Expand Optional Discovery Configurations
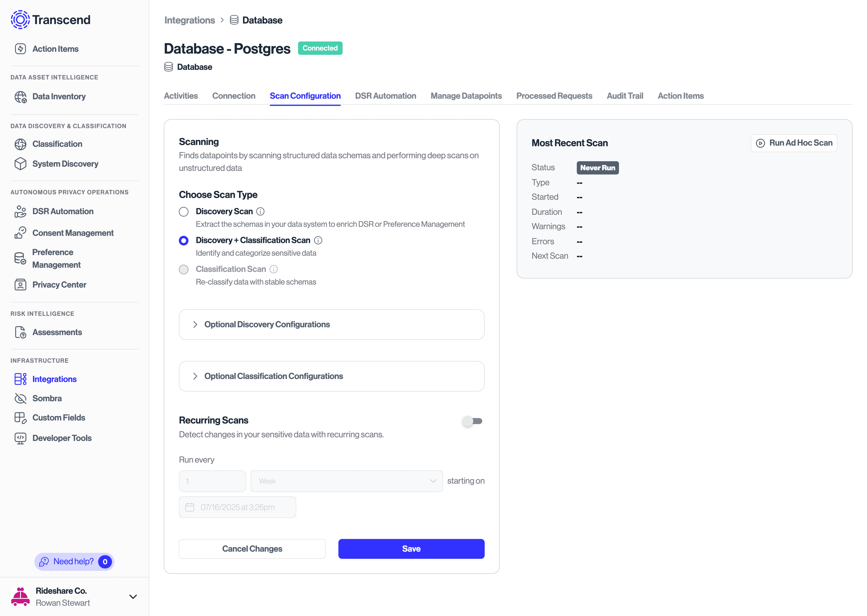Image resolution: width=867 pixels, height=616 pixels. (x=331, y=324)
